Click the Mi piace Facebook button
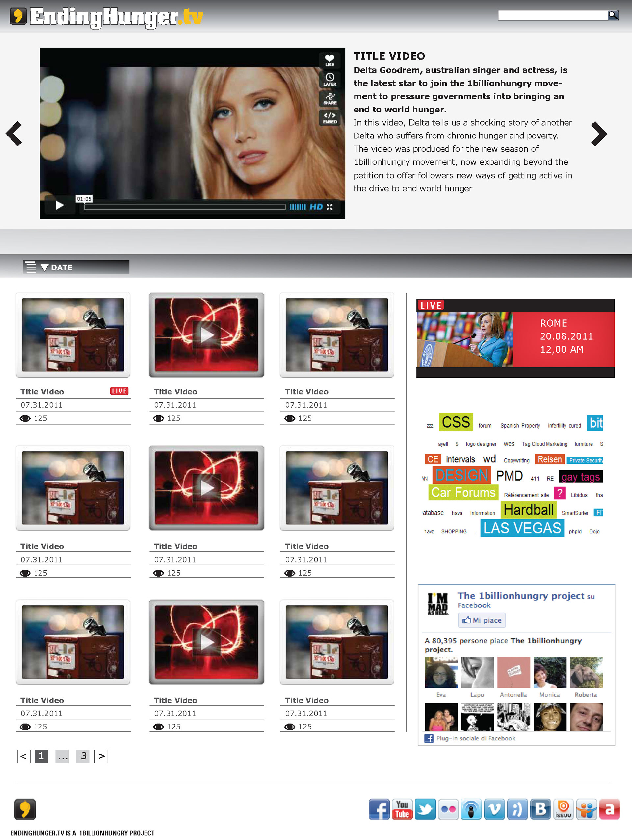This screenshot has width=632, height=840. (482, 620)
